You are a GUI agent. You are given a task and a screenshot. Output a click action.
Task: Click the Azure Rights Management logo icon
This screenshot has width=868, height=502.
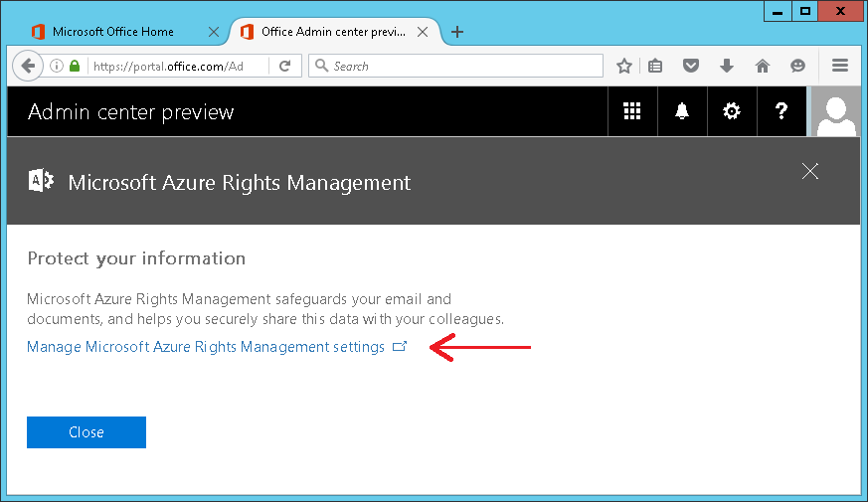[x=41, y=181]
